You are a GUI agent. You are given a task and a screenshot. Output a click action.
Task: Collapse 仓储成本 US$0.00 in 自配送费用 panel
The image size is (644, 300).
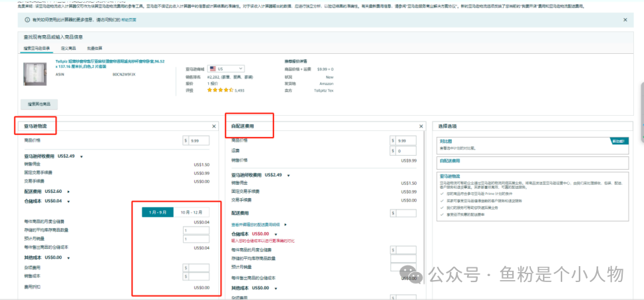276,234
